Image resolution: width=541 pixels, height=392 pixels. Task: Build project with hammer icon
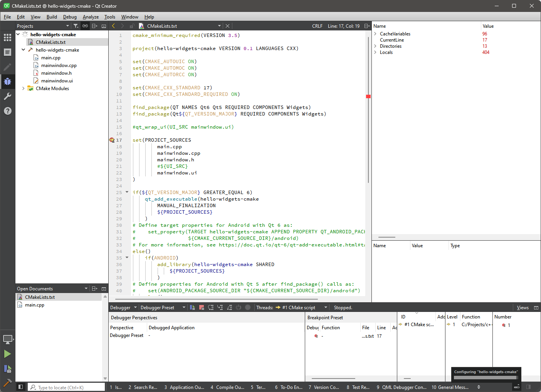pyautogui.click(x=7, y=383)
